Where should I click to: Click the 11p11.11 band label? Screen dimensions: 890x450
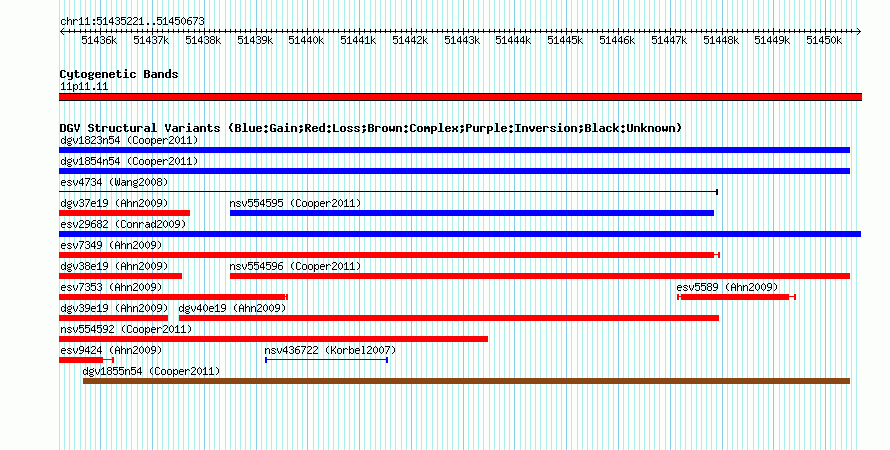click(x=84, y=86)
